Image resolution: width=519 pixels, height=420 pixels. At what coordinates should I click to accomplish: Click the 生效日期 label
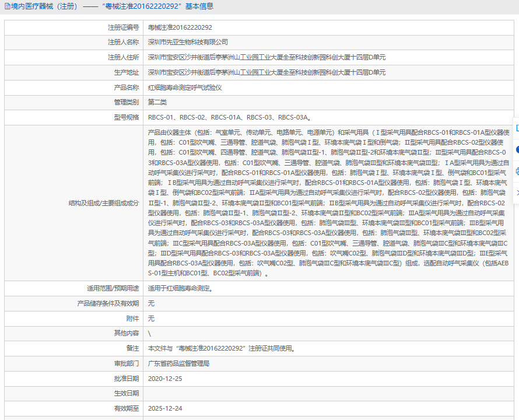point(127,393)
